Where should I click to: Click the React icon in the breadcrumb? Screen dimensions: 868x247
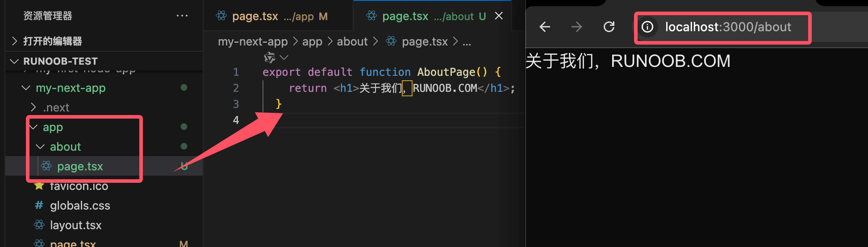pos(391,41)
